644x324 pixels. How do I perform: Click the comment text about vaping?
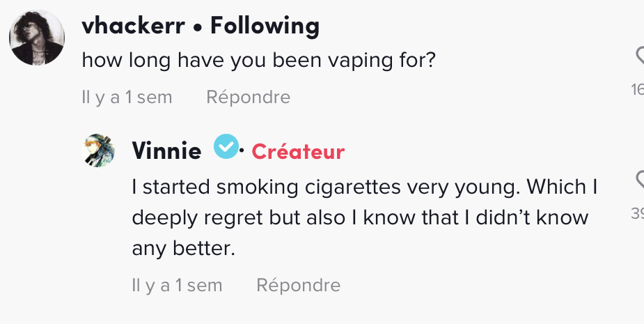pyautogui.click(x=258, y=61)
